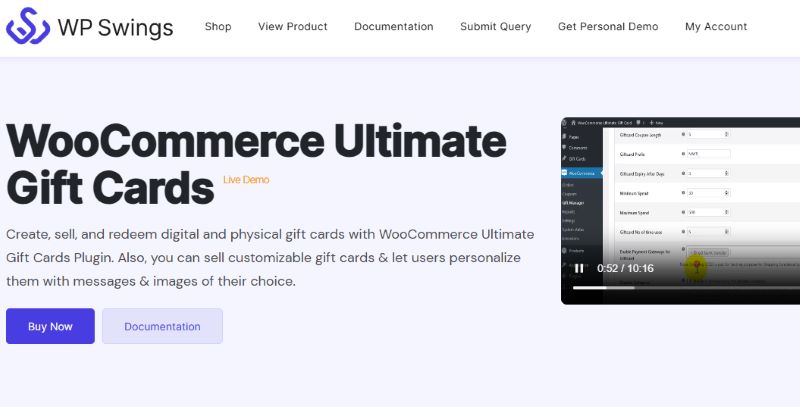Click the WooCommerce Ultimate Gift Cards heading

[x=256, y=164]
